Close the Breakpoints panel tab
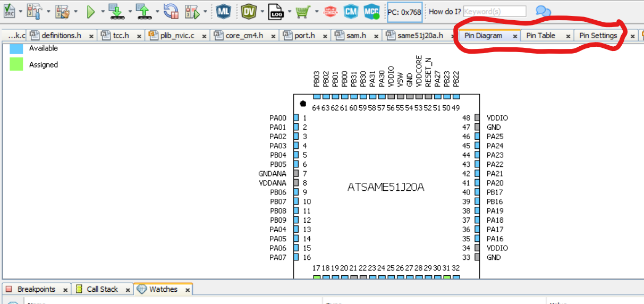Image resolution: width=644 pixels, height=304 pixels. (65, 290)
